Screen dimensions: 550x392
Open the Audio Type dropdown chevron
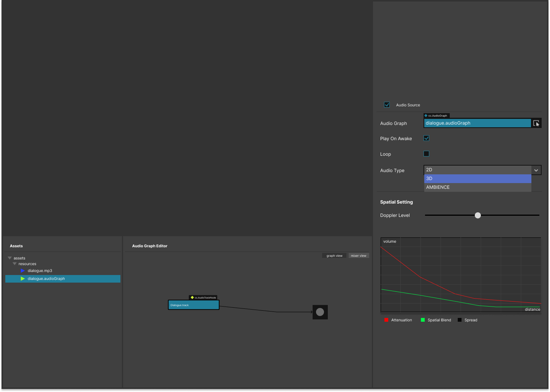(x=536, y=170)
